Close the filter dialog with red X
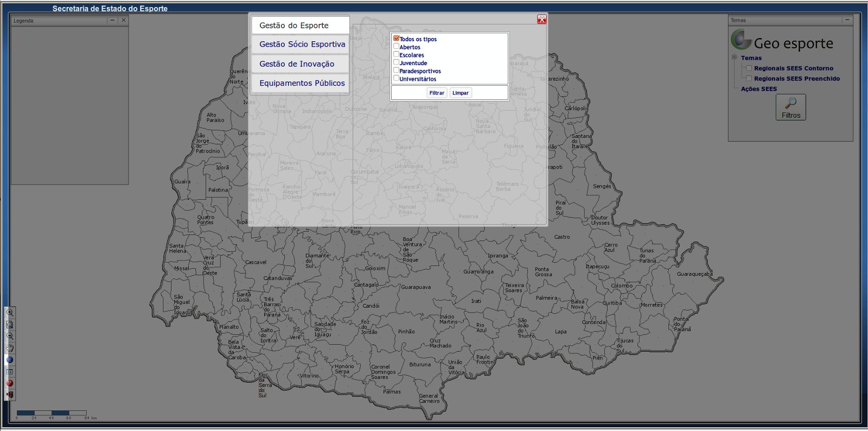868x431 pixels. (541, 20)
